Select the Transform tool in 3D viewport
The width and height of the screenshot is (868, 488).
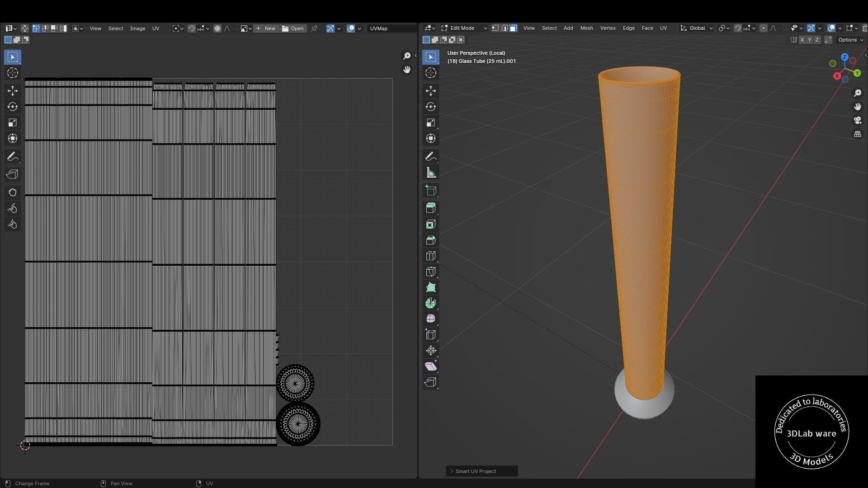click(x=430, y=138)
